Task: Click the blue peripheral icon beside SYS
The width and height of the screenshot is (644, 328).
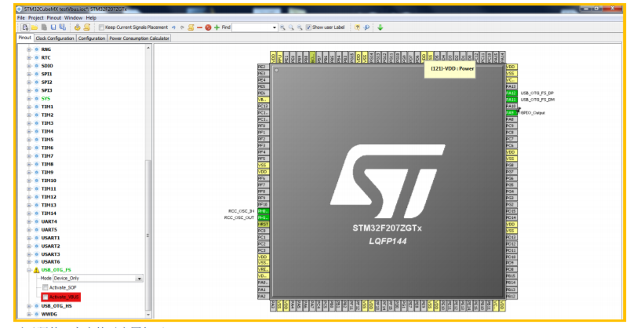Action: [x=37, y=99]
